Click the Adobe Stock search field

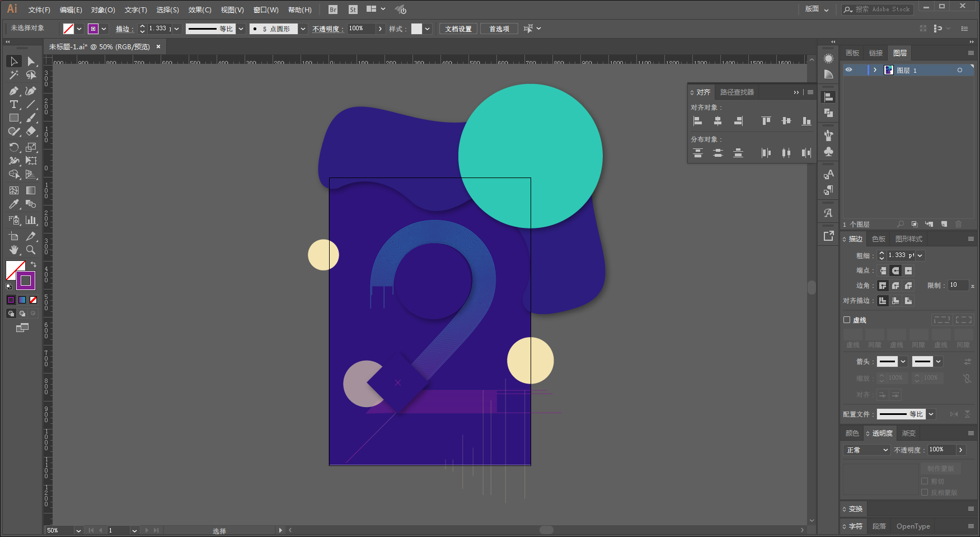pos(878,9)
